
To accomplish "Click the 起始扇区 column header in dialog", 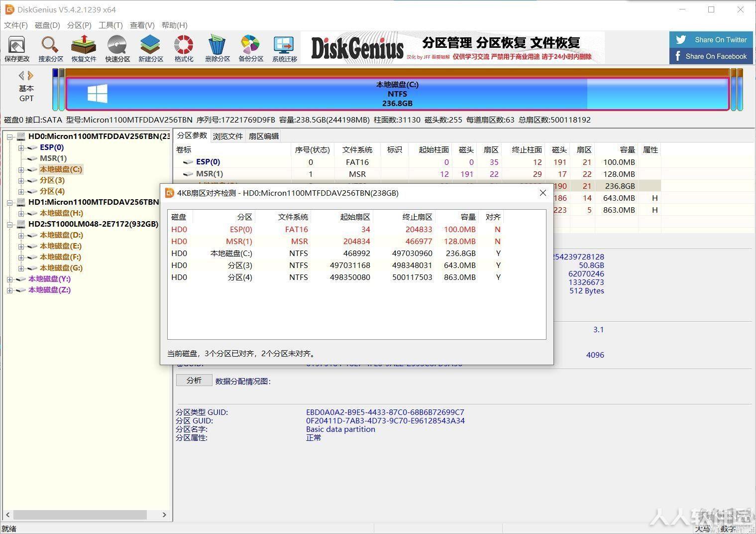I will click(x=342, y=217).
